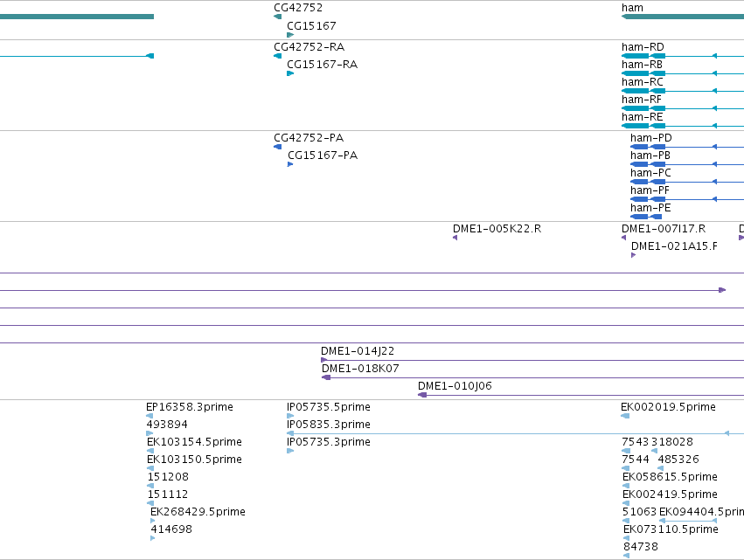This screenshot has width=744, height=560.
Task: Click the EK002419.5prime EST label
Action: 670,495
